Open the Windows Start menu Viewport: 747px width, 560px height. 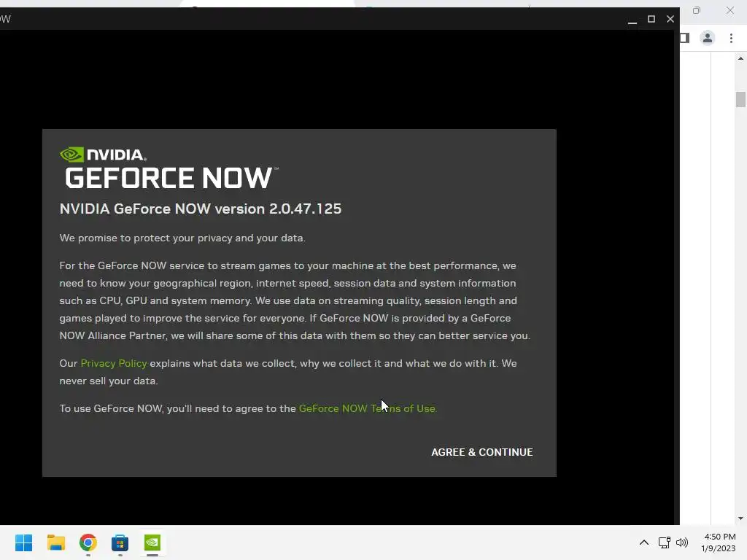pos(24,542)
